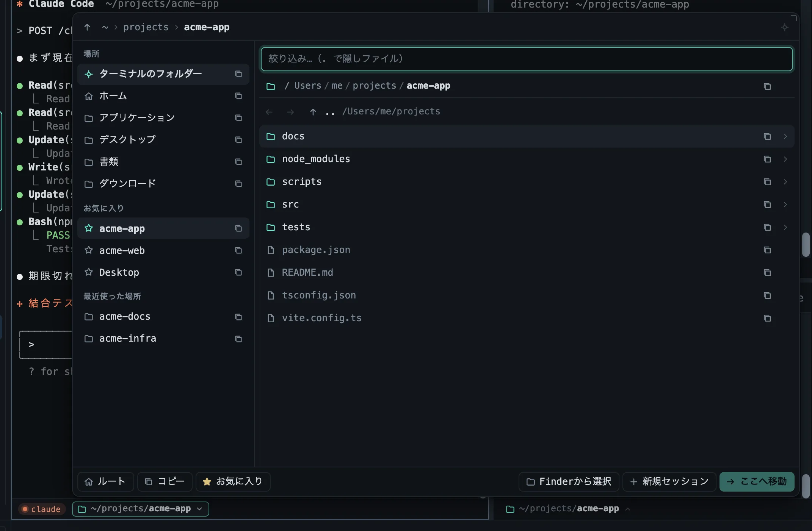Viewport: 812px width, 531px height.
Task: Expand docs folder chevron
Action: [x=785, y=136]
